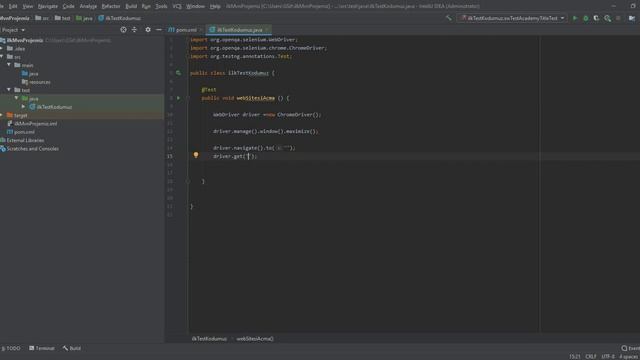
Task: Click run gutter icon beside class declaration
Action: click(178, 73)
